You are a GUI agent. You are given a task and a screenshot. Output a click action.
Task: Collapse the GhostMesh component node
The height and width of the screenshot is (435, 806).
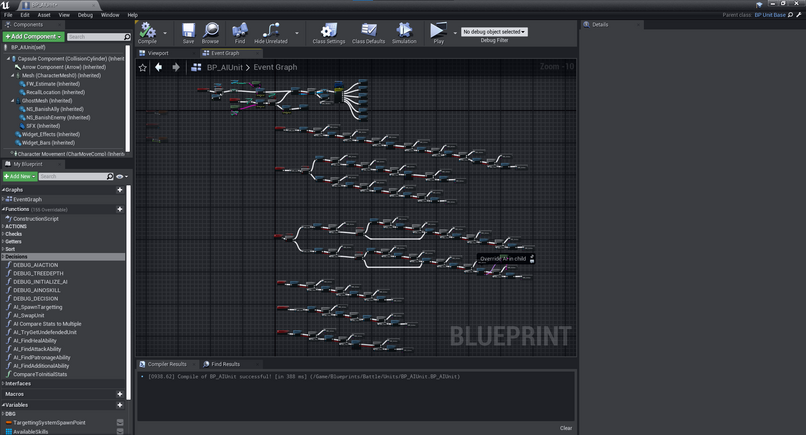13,101
